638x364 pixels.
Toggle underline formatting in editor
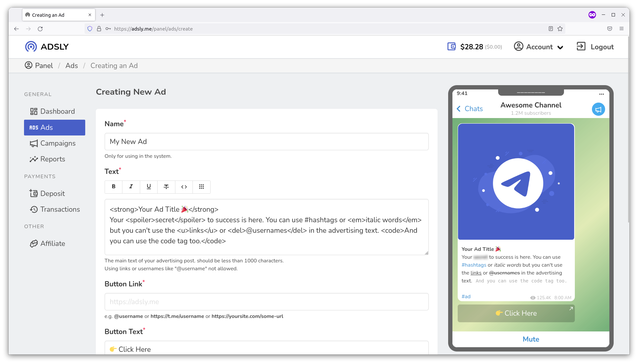pyautogui.click(x=149, y=187)
